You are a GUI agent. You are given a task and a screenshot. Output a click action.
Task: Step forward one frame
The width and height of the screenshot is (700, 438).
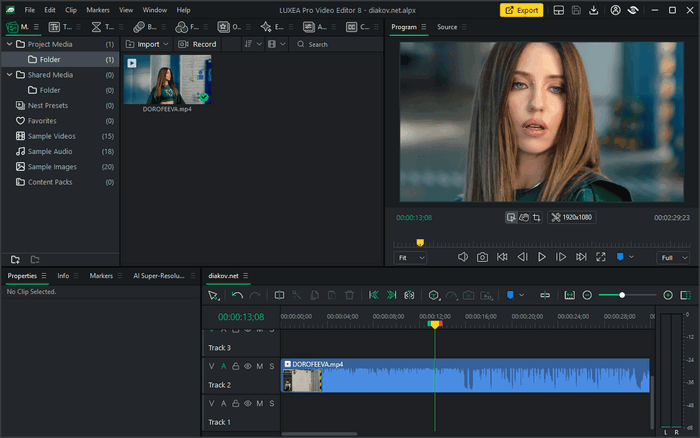(x=561, y=257)
